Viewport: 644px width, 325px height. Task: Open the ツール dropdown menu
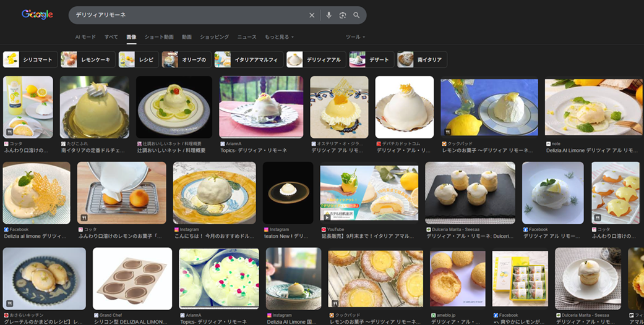355,37
